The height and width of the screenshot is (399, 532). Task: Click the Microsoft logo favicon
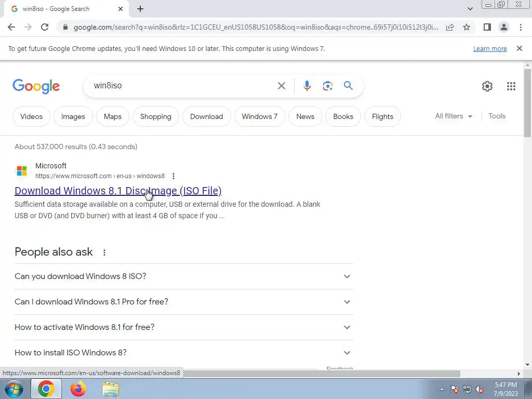tap(22, 170)
